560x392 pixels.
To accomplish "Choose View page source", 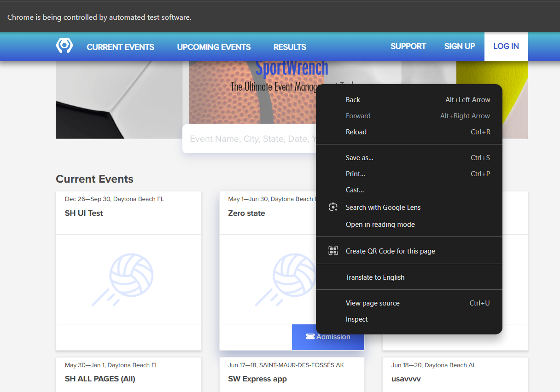I will click(409, 303).
